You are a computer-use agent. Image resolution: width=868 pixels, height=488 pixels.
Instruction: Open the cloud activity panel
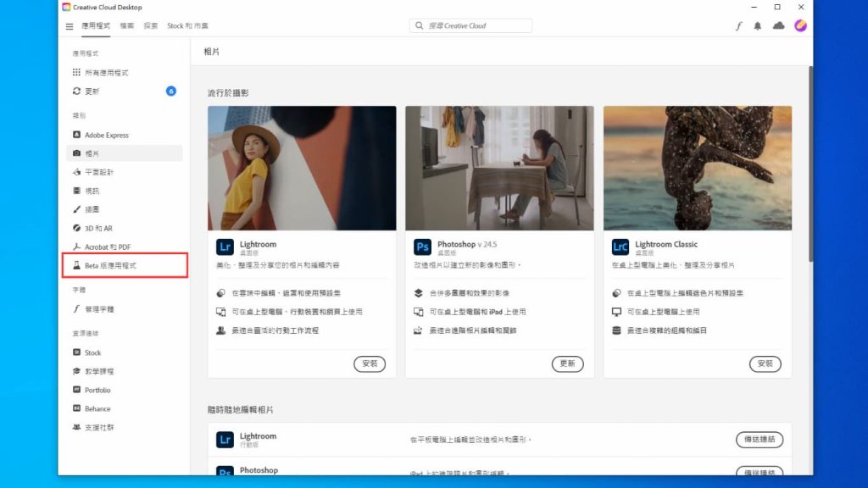click(777, 25)
